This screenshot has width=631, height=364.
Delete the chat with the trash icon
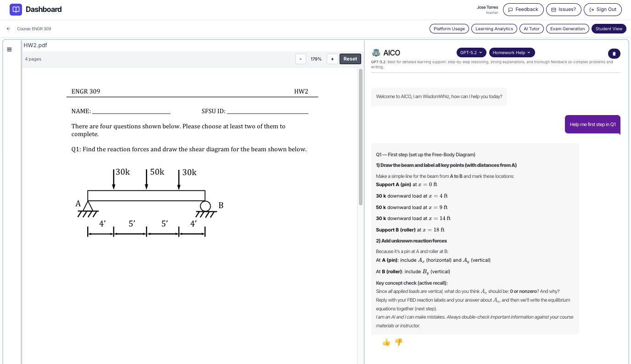(614, 54)
